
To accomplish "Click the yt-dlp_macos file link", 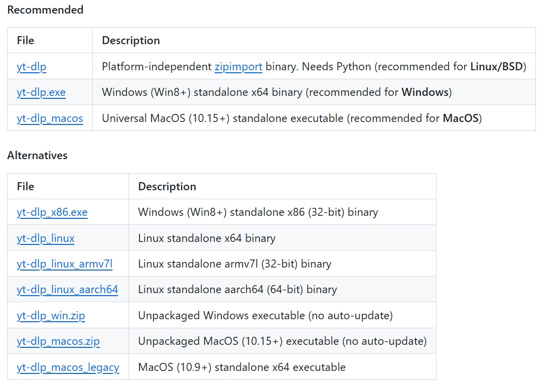I will click(50, 118).
